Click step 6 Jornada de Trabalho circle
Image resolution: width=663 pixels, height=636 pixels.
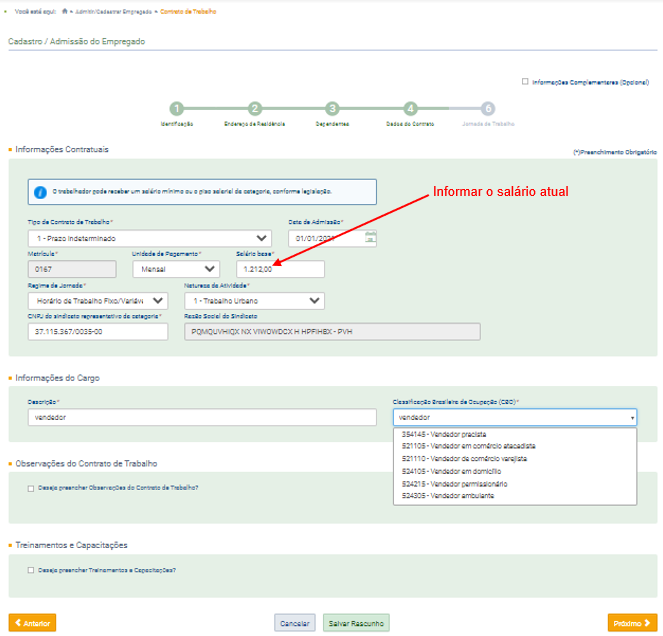click(x=488, y=109)
